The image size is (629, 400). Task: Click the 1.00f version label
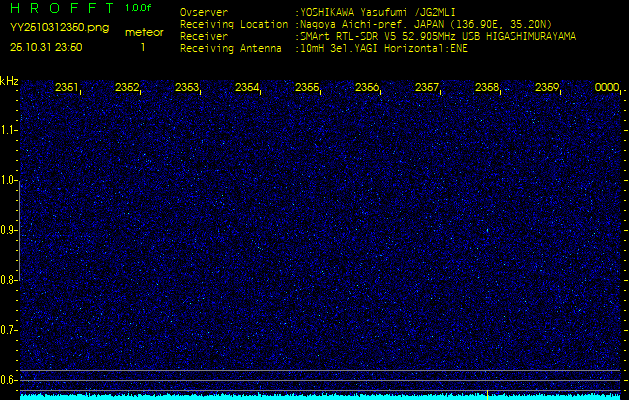139,8
